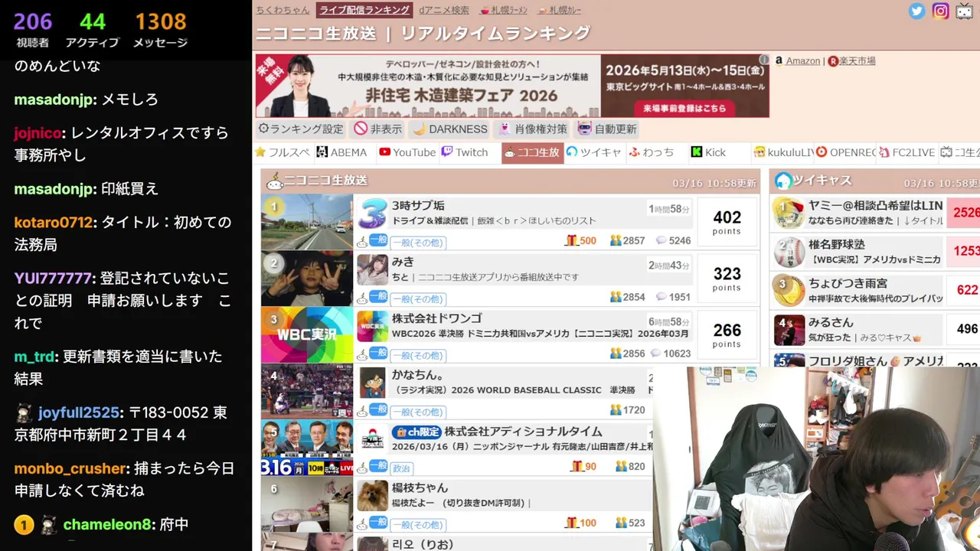
Task: Switch to the ツイキャ tab
Action: [593, 152]
